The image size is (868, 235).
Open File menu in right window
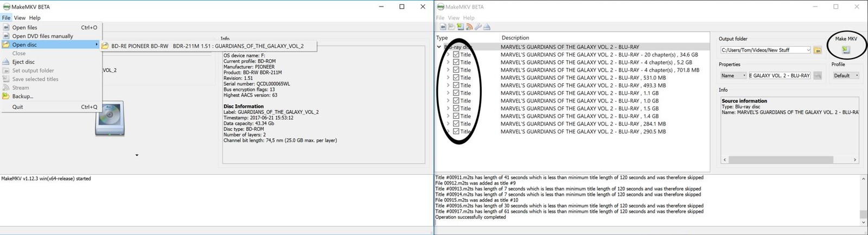[440, 18]
